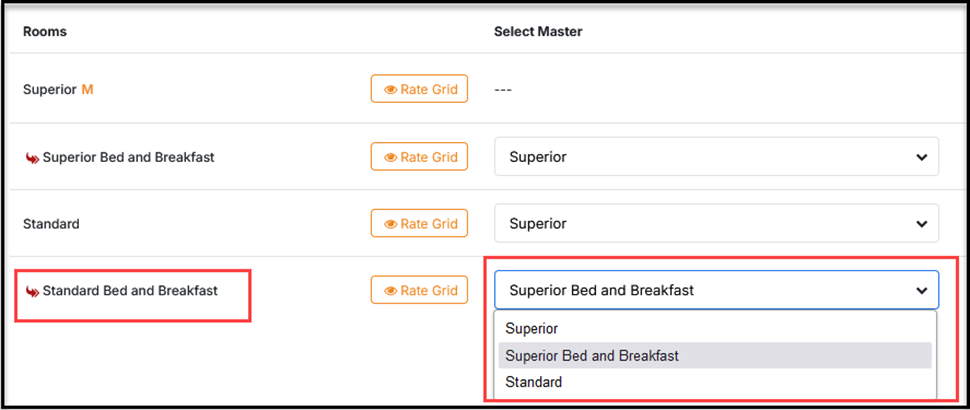The width and height of the screenshot is (970, 410).
Task: Click the orange M badge next to Superior
Action: tap(87, 89)
